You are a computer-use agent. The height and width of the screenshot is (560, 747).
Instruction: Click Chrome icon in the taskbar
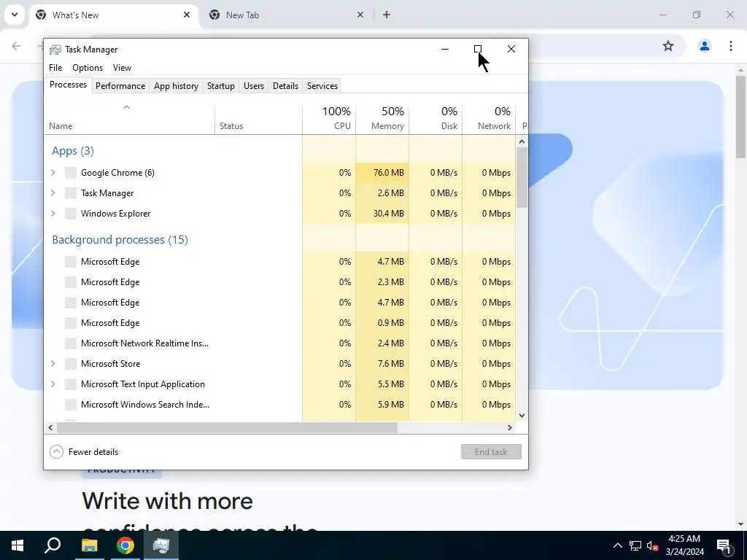coord(125,545)
